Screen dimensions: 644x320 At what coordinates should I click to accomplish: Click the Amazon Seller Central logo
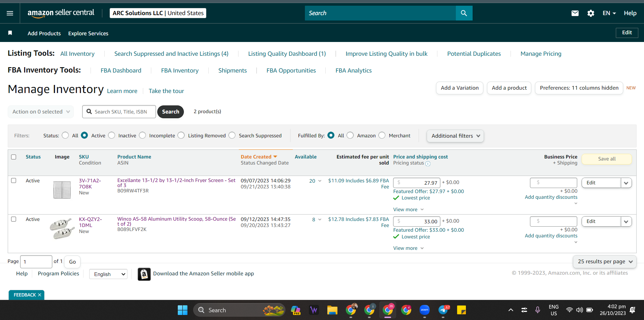pos(61,13)
